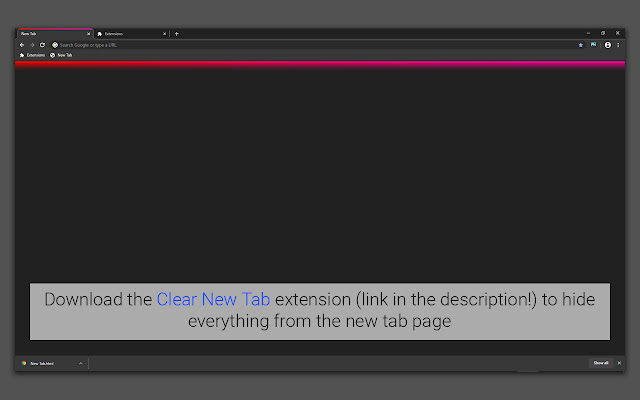640x400 pixels.
Task: Dismiss the downloads bar
Action: pyautogui.click(x=619, y=363)
